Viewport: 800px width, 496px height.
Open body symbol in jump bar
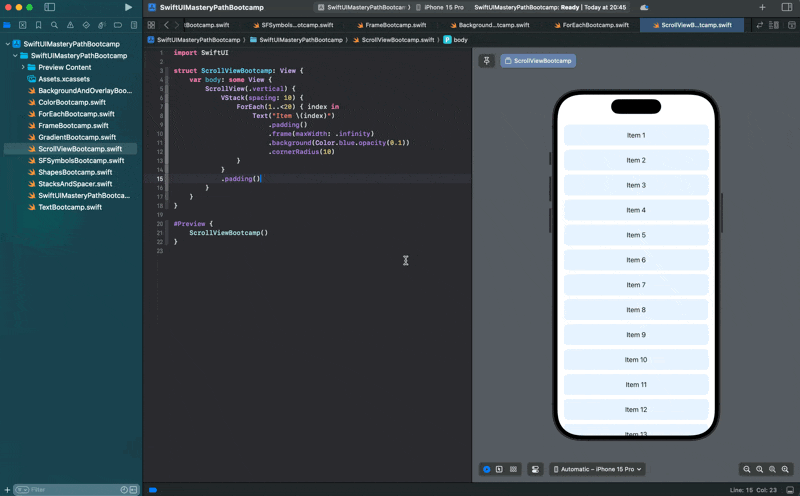[455, 40]
